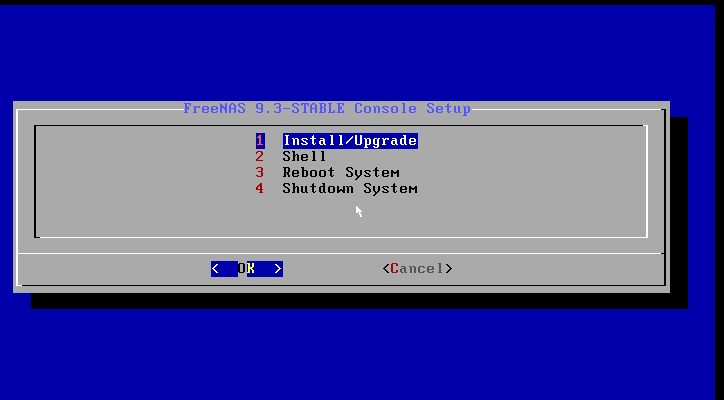Click the FreeNAS 9.3-STABLE Console Setup title
Image resolution: width=724 pixels, height=400 pixels.
tap(327, 109)
